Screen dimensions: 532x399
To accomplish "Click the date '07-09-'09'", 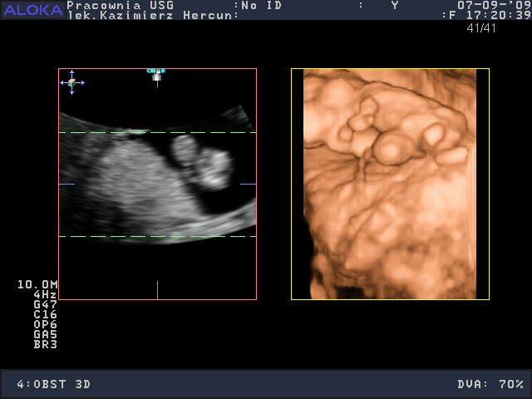I will click(495, 5).
